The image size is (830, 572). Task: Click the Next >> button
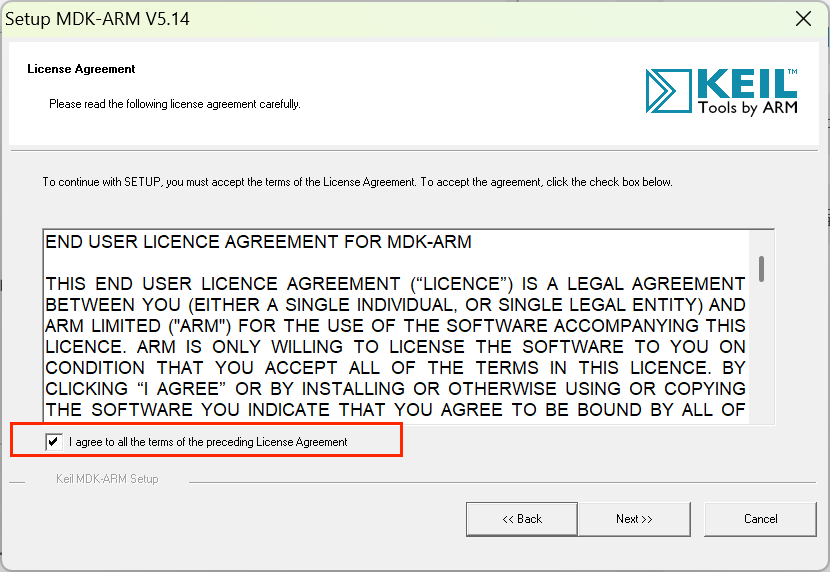tap(634, 519)
